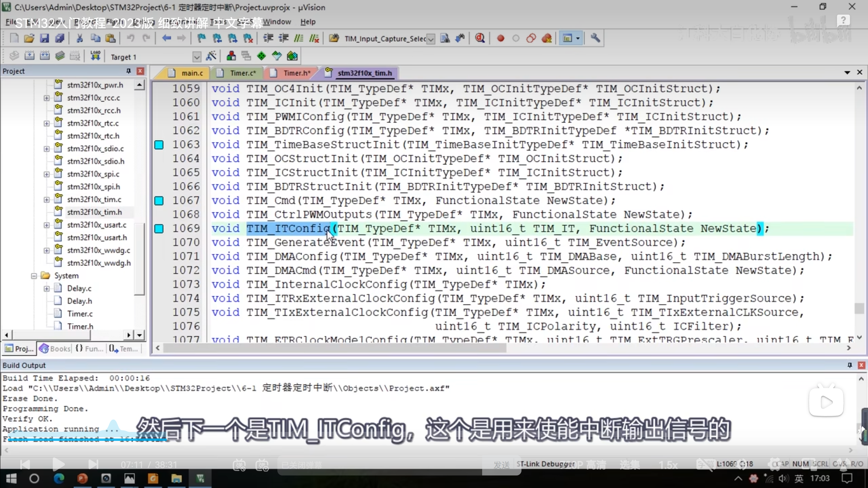
Task: Open the Help menu
Action: (308, 22)
